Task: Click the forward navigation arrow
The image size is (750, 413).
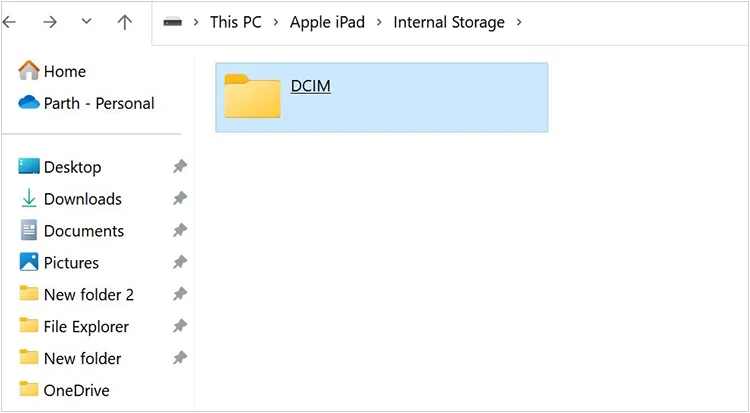Action: click(x=49, y=22)
